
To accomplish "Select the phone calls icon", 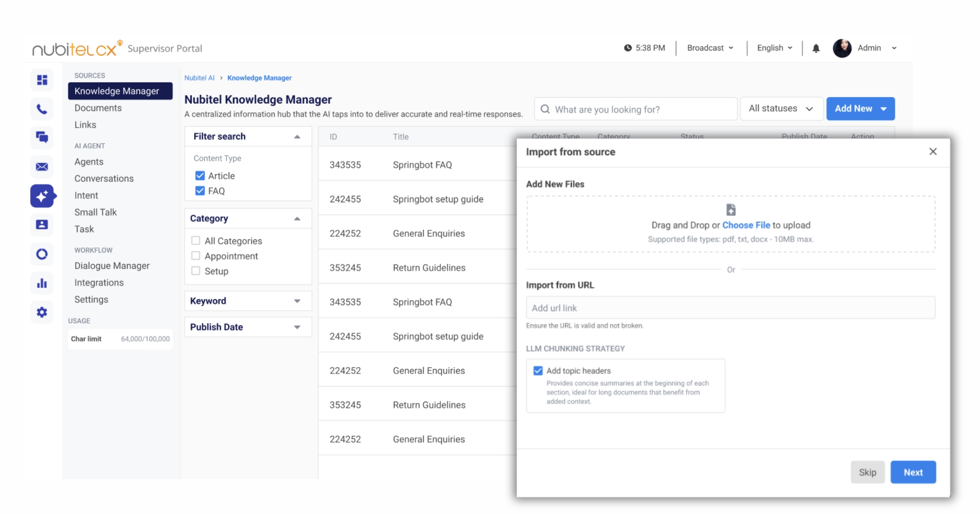I will (42, 109).
